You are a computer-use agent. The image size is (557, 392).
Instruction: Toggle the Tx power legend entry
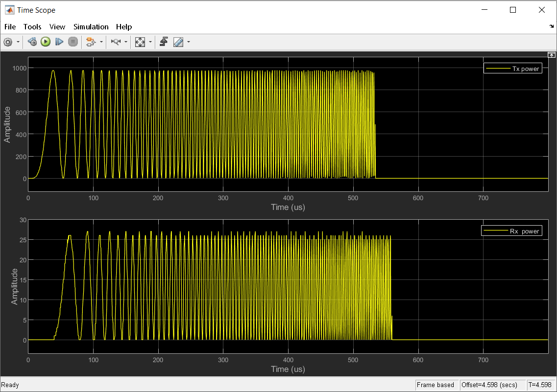click(x=512, y=69)
